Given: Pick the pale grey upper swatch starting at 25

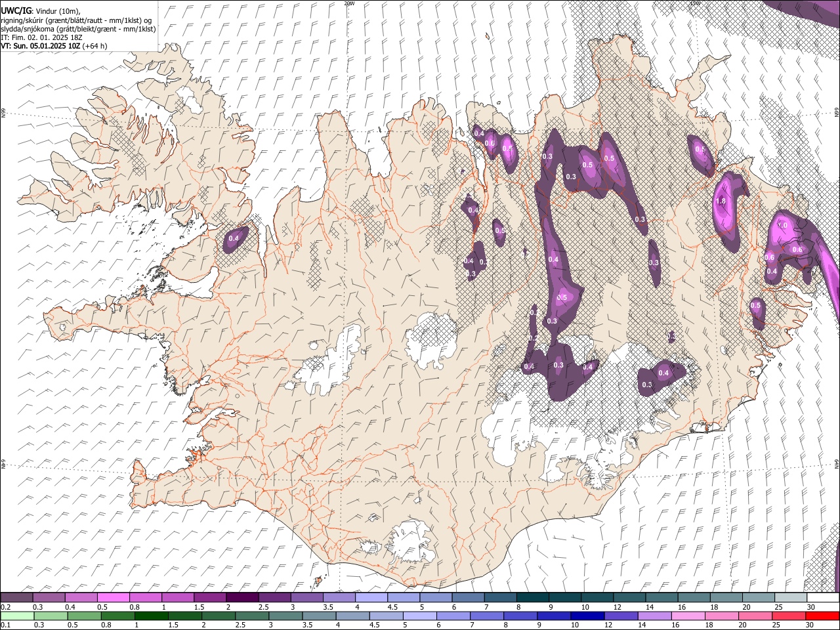Looking at the screenshot, I should coord(791,598).
